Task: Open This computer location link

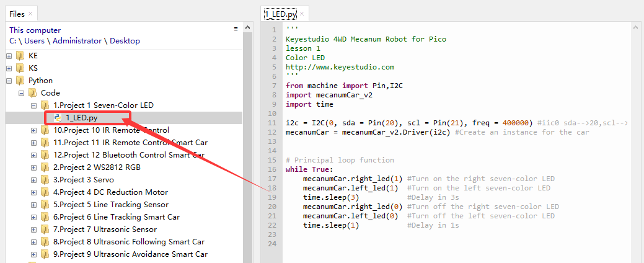Action: [x=35, y=30]
